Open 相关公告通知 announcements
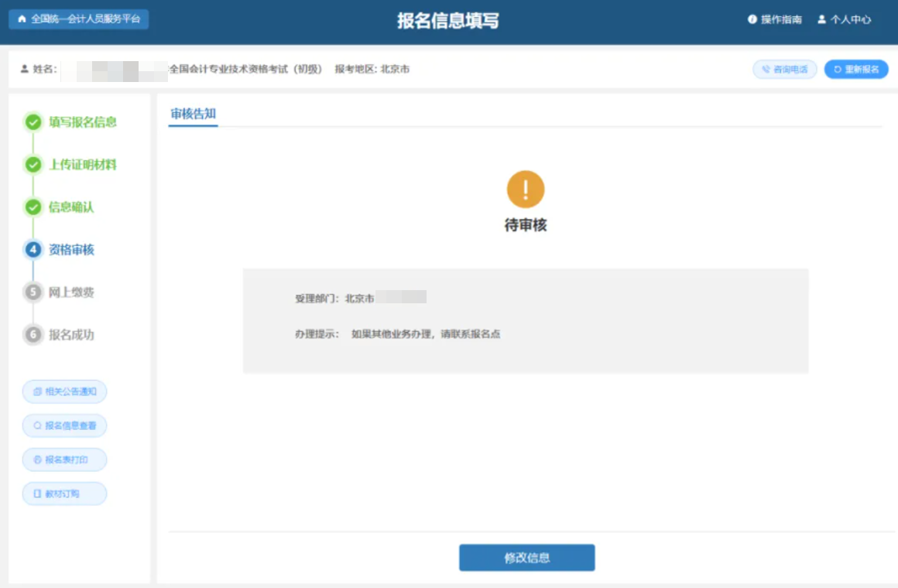898x588 pixels. [x=64, y=391]
